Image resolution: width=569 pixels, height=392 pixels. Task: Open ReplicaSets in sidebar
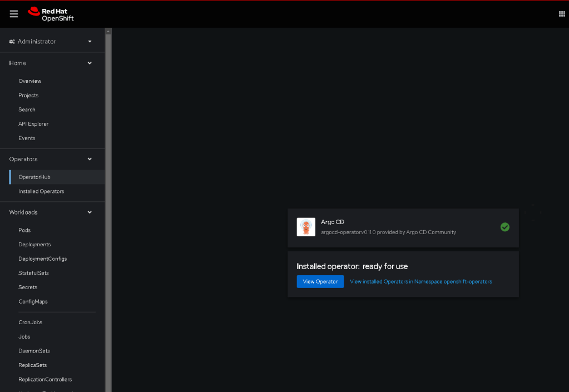pyautogui.click(x=33, y=365)
